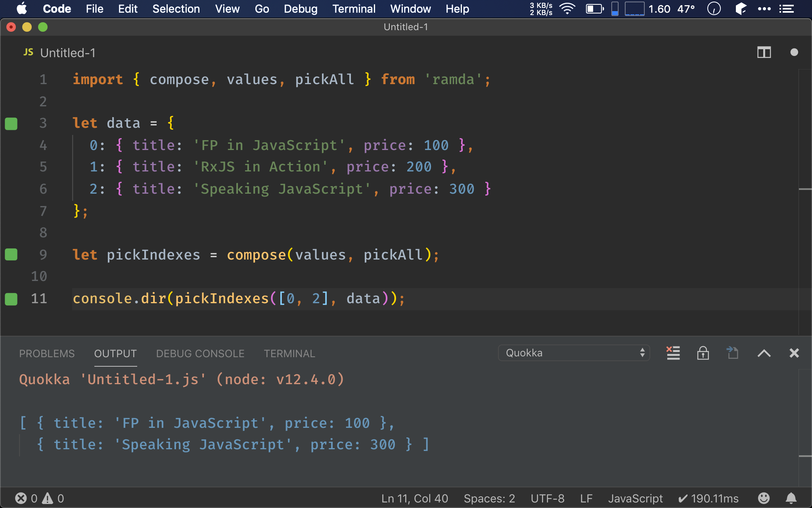
Task: Toggle line 3 breakpoint green indicator
Action: click(11, 123)
